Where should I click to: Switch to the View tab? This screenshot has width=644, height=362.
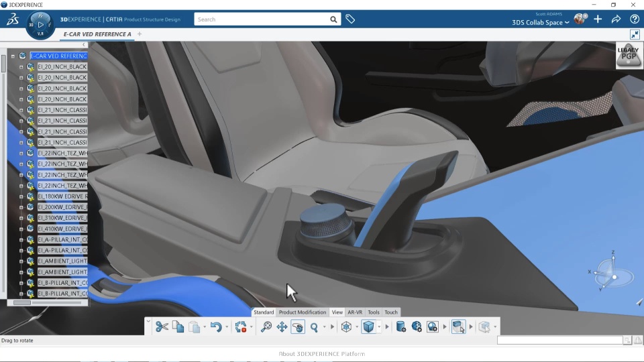[337, 312]
